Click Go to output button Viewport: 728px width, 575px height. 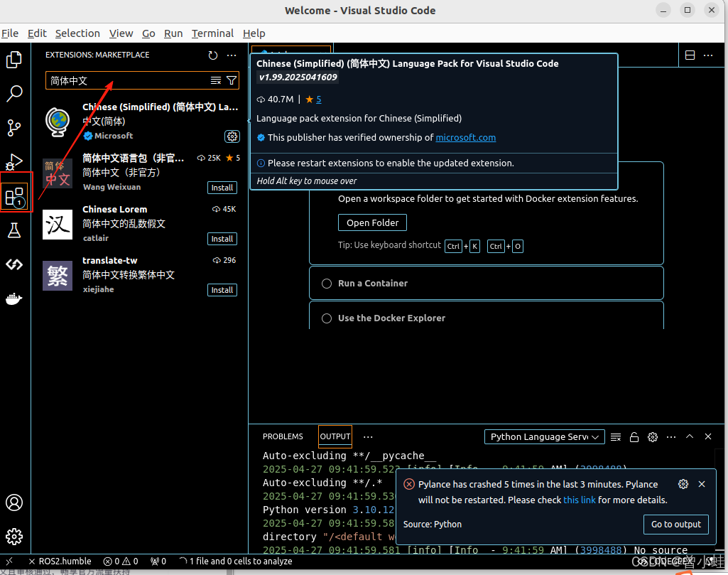point(676,525)
